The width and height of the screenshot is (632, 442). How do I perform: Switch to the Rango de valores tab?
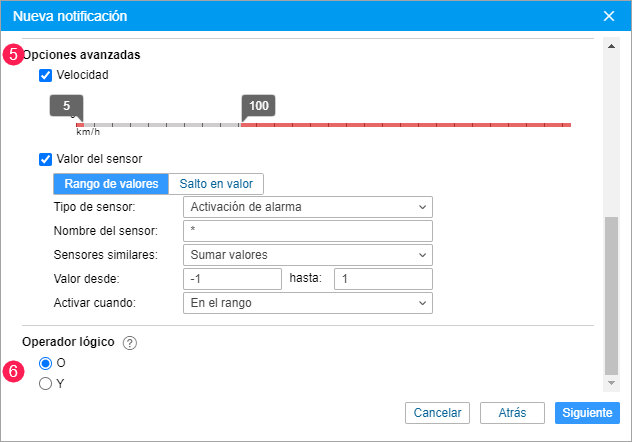tap(111, 184)
